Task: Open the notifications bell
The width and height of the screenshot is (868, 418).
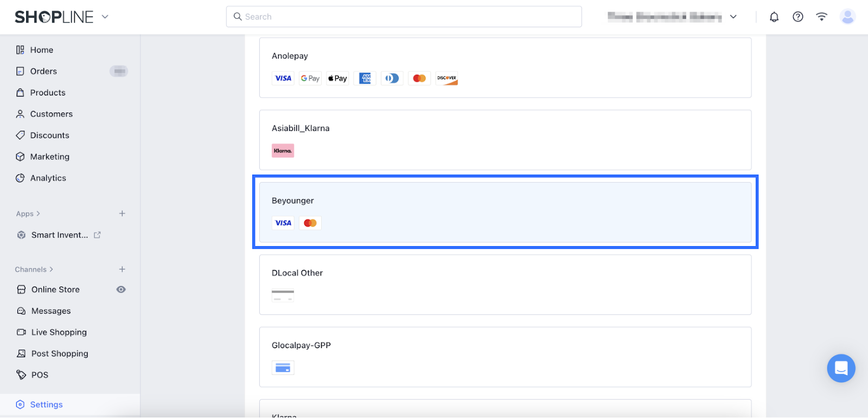Action: pyautogui.click(x=774, y=17)
